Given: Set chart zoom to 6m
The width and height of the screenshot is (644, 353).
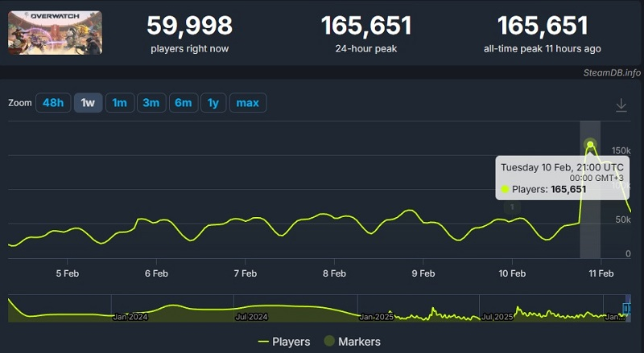Looking at the screenshot, I should [184, 103].
